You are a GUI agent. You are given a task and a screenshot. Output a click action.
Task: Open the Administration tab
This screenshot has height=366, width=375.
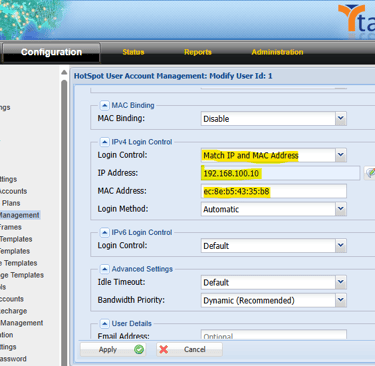(277, 52)
